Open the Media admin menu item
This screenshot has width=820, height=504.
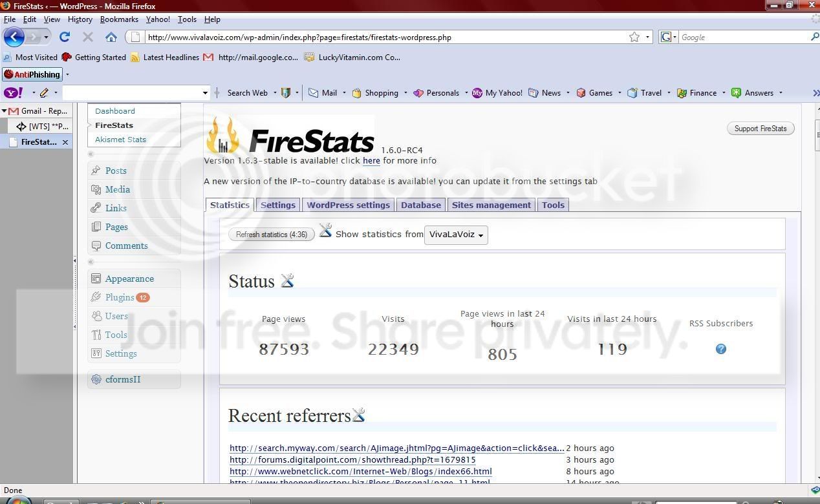pyautogui.click(x=118, y=189)
